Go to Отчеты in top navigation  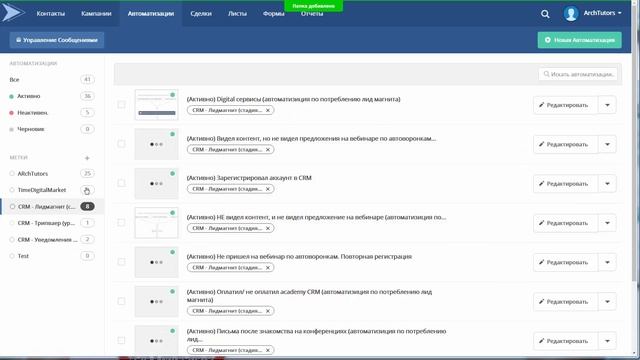[x=312, y=14]
